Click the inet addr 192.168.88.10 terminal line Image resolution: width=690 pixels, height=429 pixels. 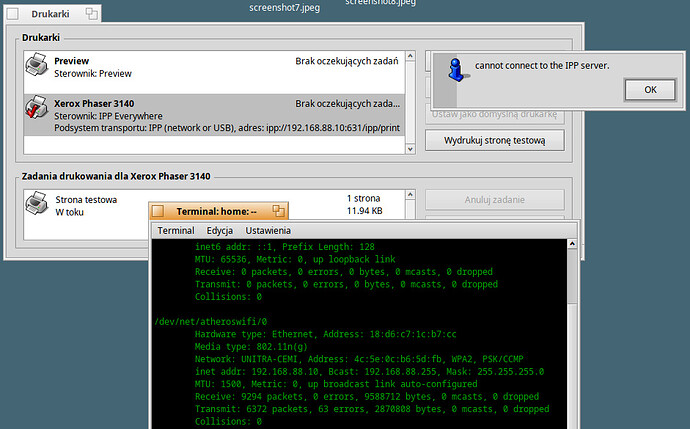tap(370, 372)
